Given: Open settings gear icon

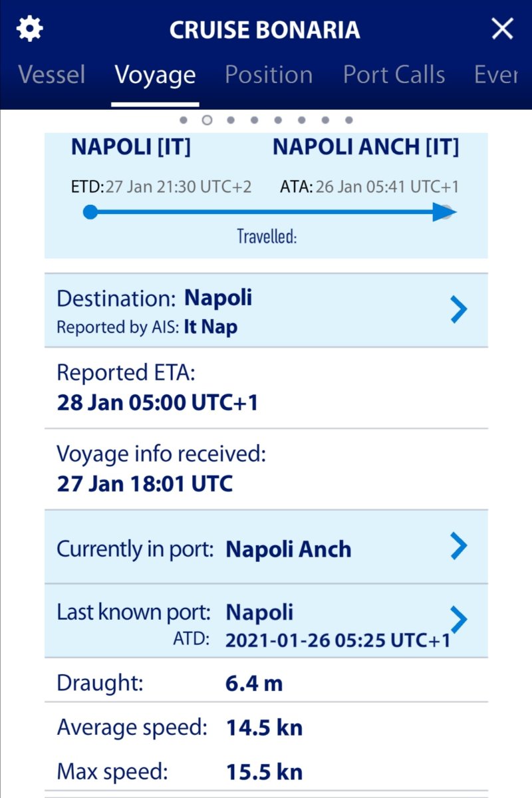Looking at the screenshot, I should coord(30,29).
